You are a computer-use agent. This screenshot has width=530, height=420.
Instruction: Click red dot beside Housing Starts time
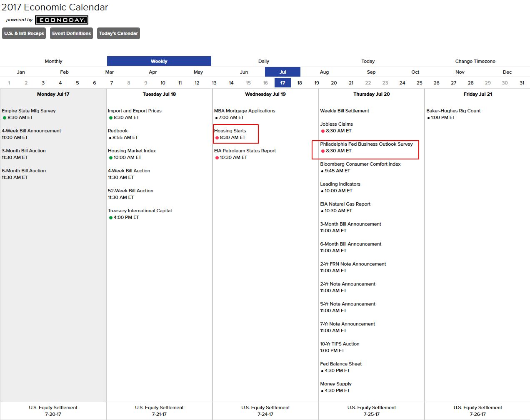217,138
